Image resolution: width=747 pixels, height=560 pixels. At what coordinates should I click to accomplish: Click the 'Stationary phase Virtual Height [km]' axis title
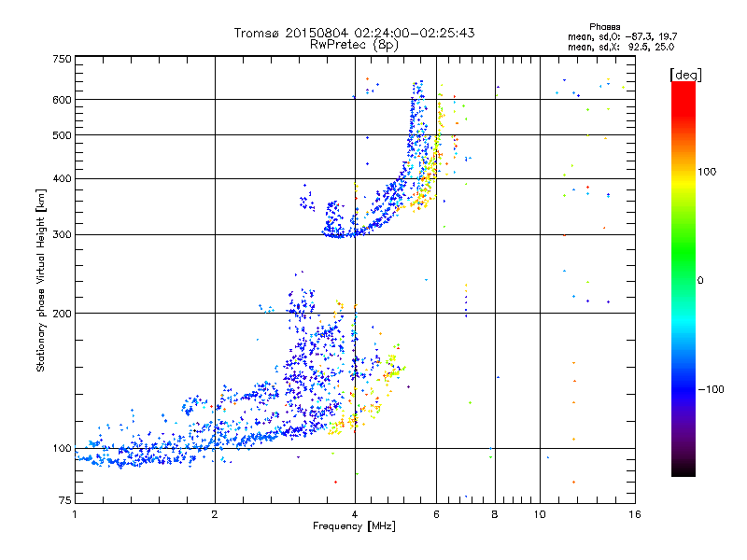click(40, 281)
